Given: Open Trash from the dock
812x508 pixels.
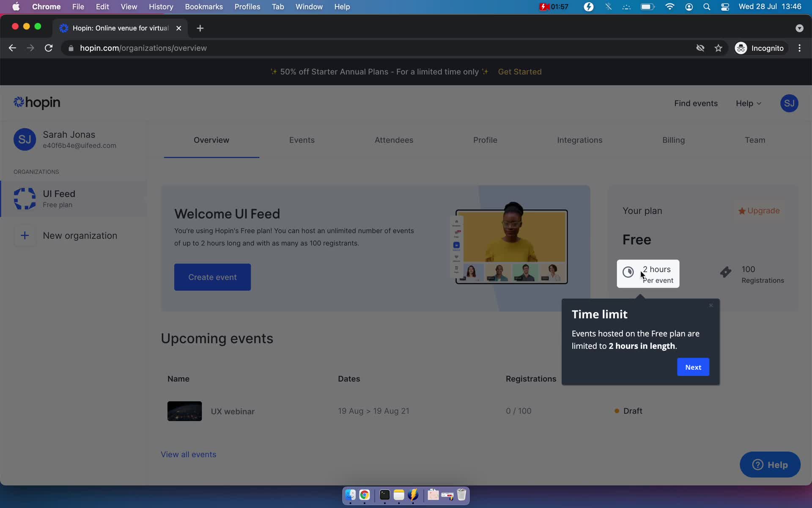Looking at the screenshot, I should point(461,494).
